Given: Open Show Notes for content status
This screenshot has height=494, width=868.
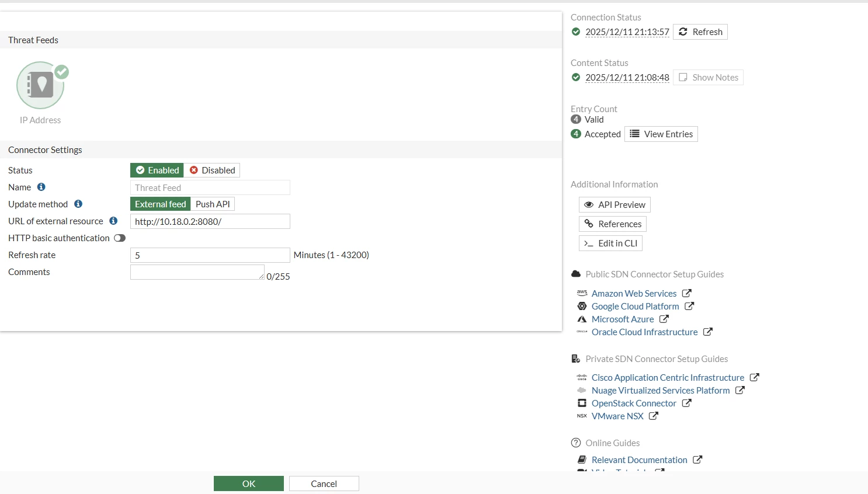Looking at the screenshot, I should [x=709, y=77].
